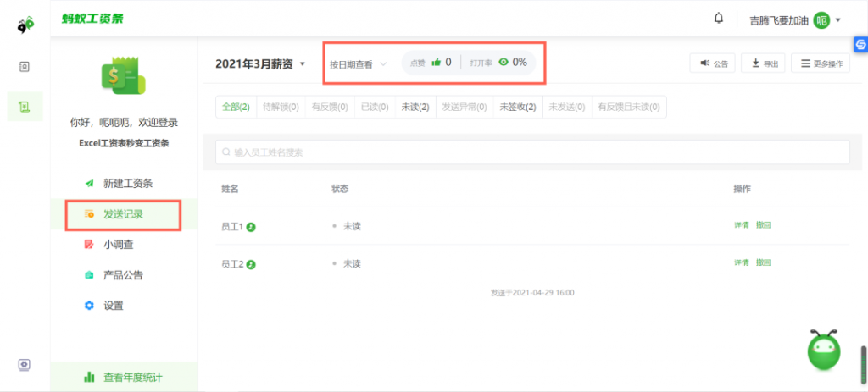The image size is (868, 392).
Task: Click the 导出 export button
Action: click(763, 63)
